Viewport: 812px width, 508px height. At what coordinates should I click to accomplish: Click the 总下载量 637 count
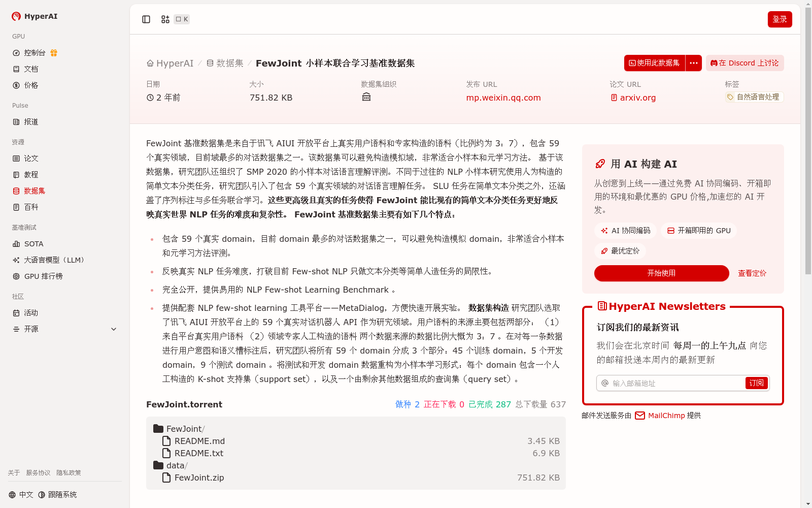pos(540,404)
